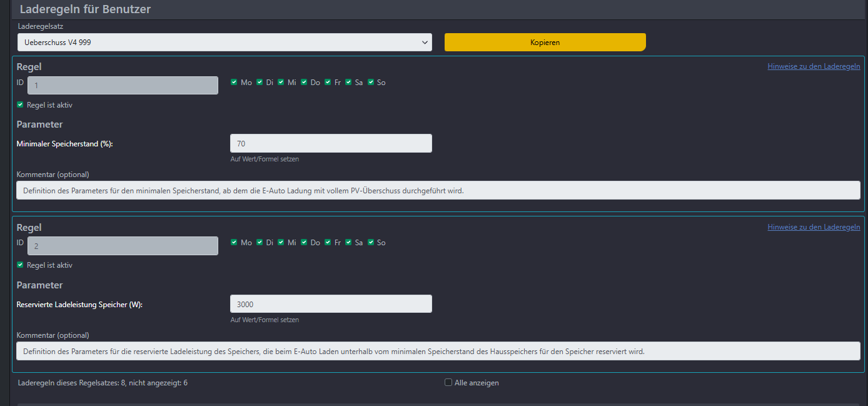The height and width of the screenshot is (406, 868).
Task: Toggle Mi checkbox in rule 1
Action: tap(281, 82)
